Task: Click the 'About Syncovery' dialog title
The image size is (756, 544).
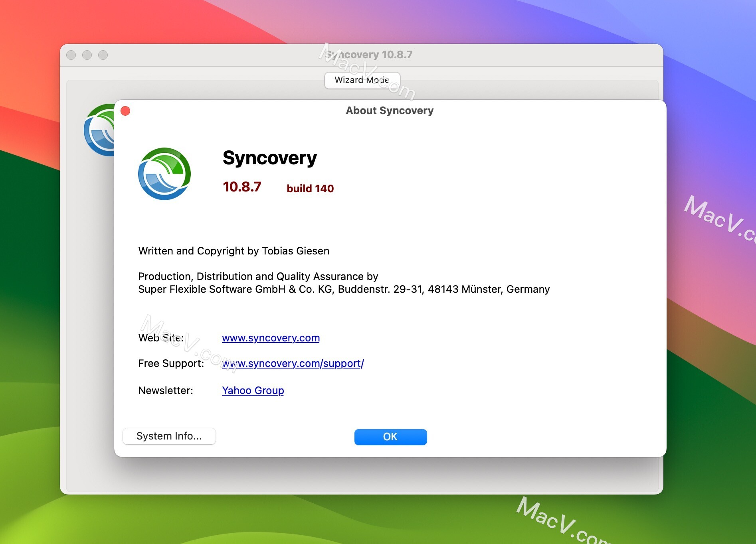Action: [x=390, y=110]
